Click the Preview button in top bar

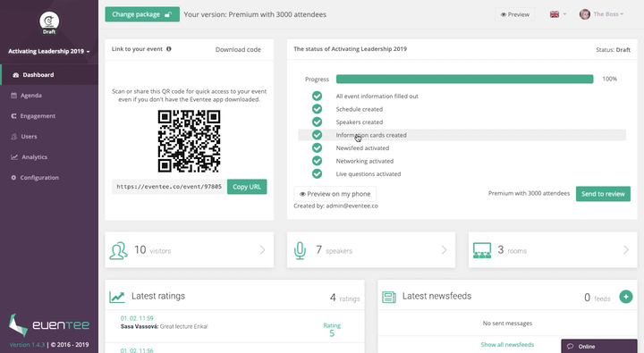(514, 14)
